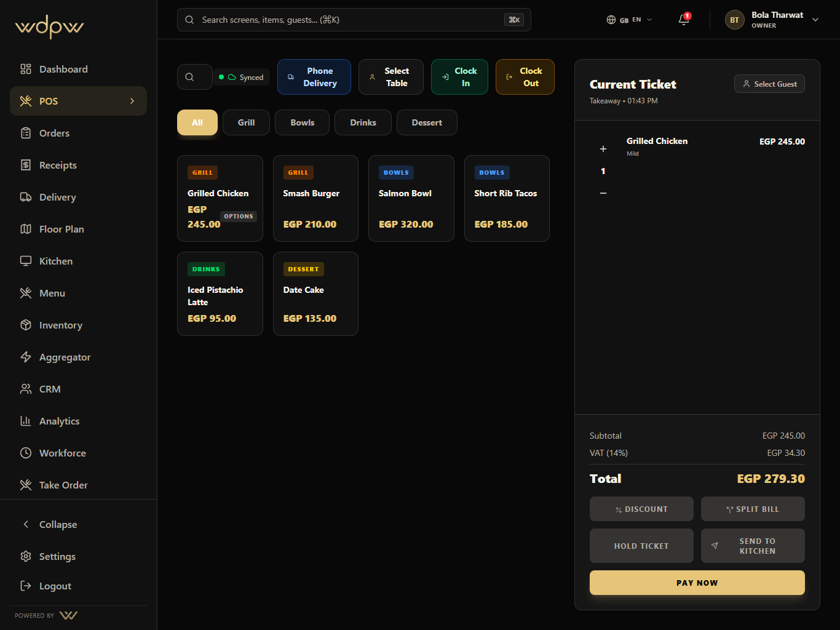The image size is (840, 630).
Task: Collapse the sidebar
Action: (x=79, y=524)
